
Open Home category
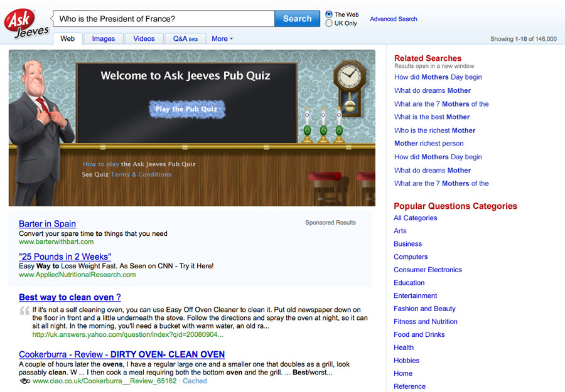pos(403,373)
